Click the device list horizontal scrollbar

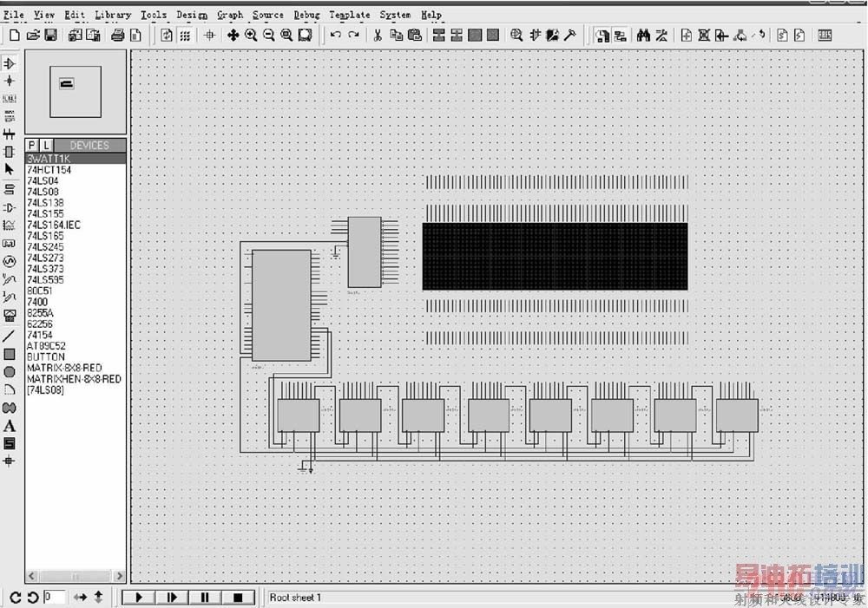[x=76, y=576]
